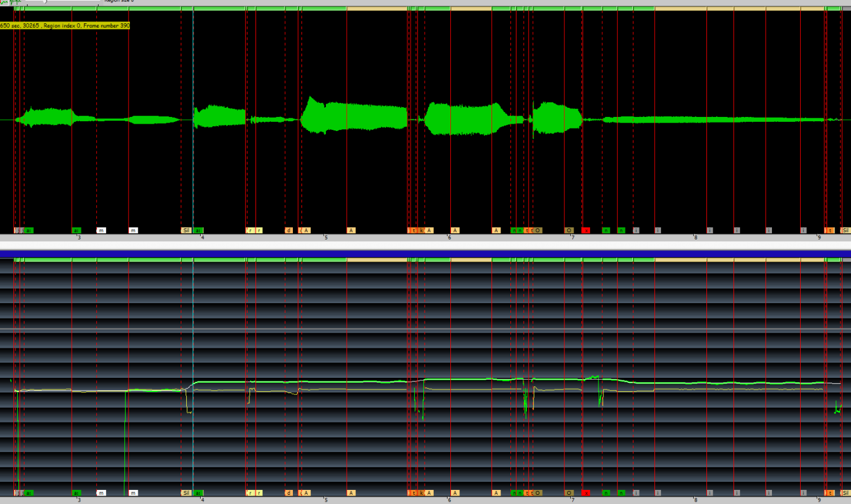Click the 7-second mark on the waveform ruler
The height and width of the screenshot is (504, 851).
[x=572, y=237]
